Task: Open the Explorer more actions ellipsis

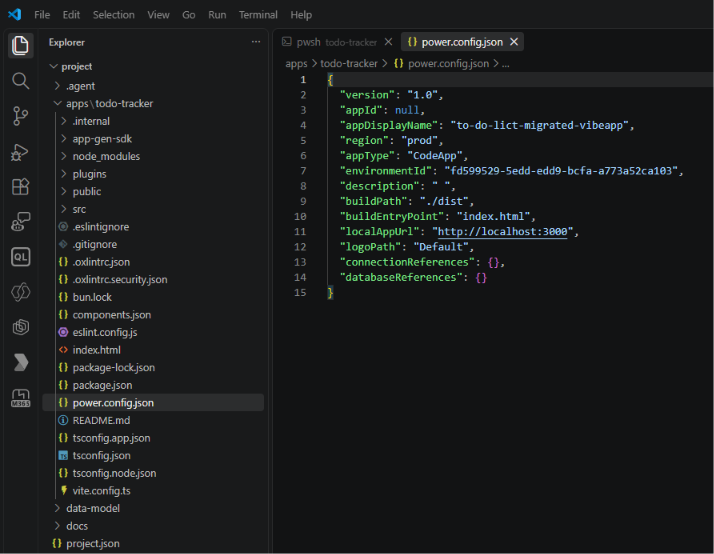Action: click(256, 42)
